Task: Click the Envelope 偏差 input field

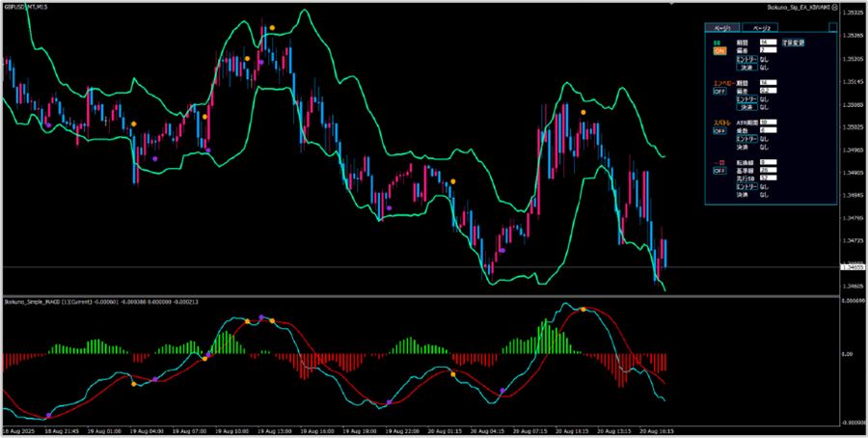Action: click(x=769, y=91)
